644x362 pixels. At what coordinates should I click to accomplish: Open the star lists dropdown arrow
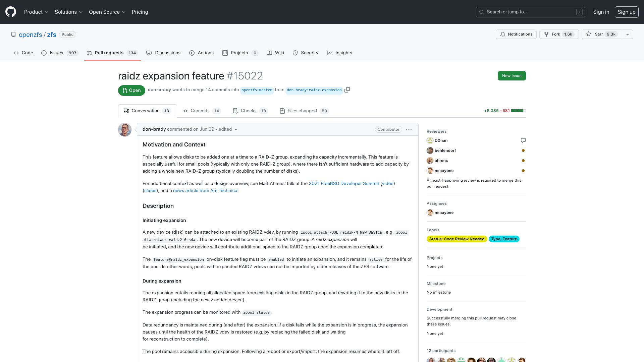coord(628,34)
